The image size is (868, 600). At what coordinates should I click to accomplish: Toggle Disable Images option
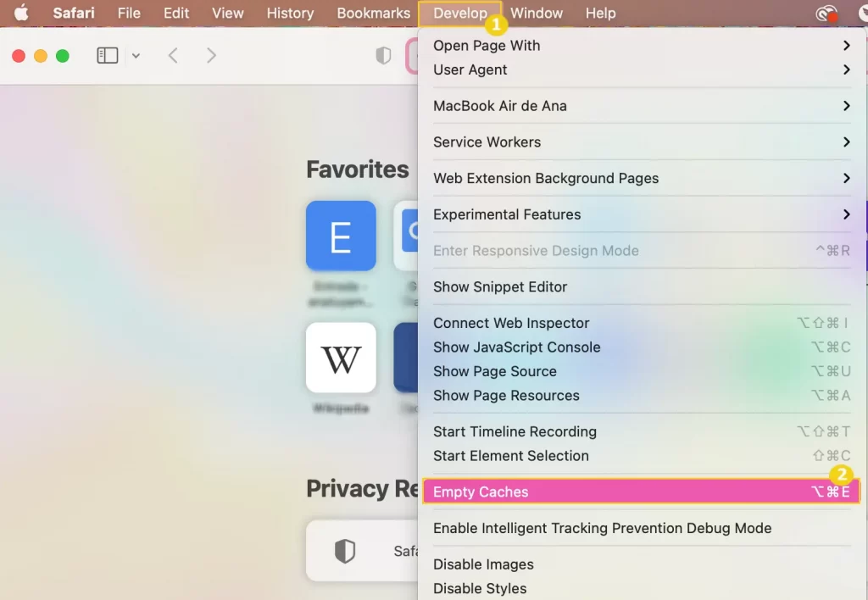click(x=642, y=564)
